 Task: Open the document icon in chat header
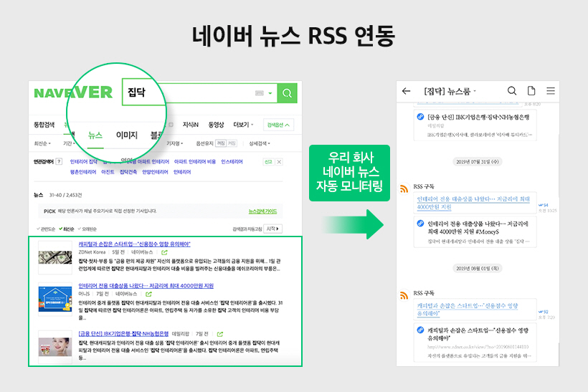click(531, 91)
